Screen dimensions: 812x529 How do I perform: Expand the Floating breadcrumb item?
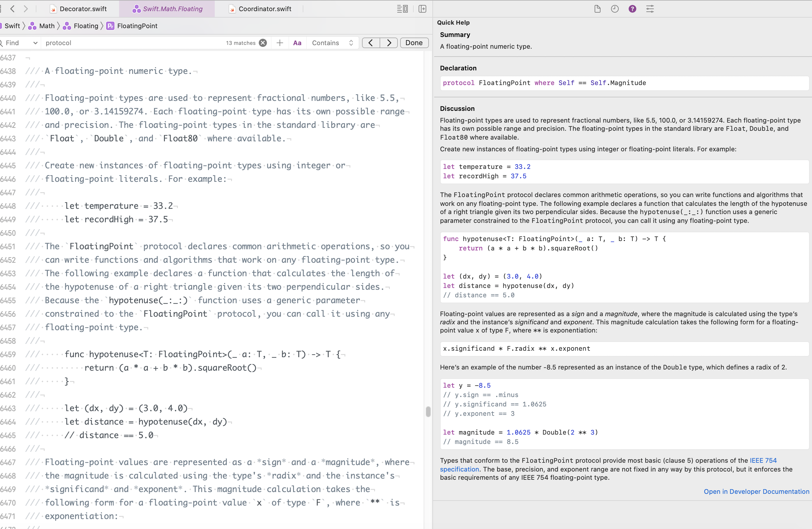[86, 26]
